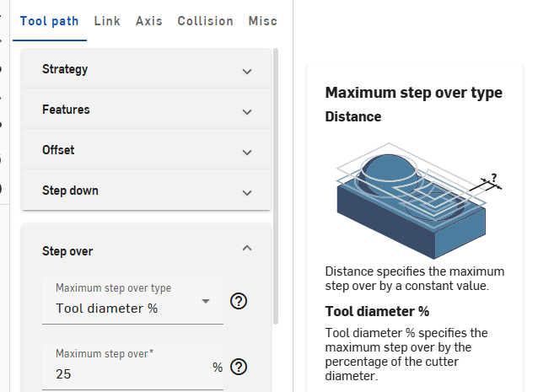
Task: Collapse the Step over section
Action: coord(247,248)
